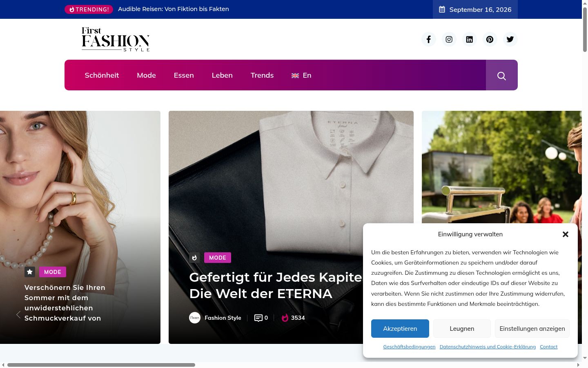Accept cookies with the Akzeptieren button
The image size is (588, 368).
click(x=400, y=328)
